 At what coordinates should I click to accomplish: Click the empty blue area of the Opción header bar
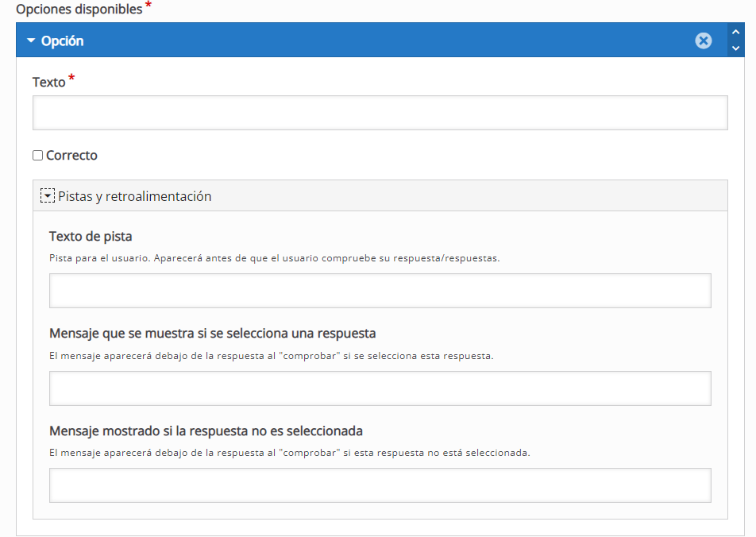[381, 41]
